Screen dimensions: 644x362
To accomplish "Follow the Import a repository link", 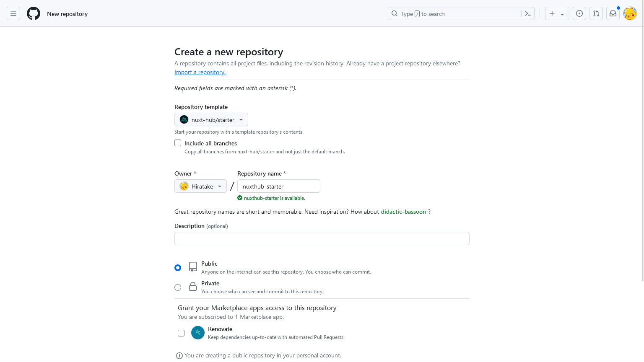I will [x=200, y=72].
